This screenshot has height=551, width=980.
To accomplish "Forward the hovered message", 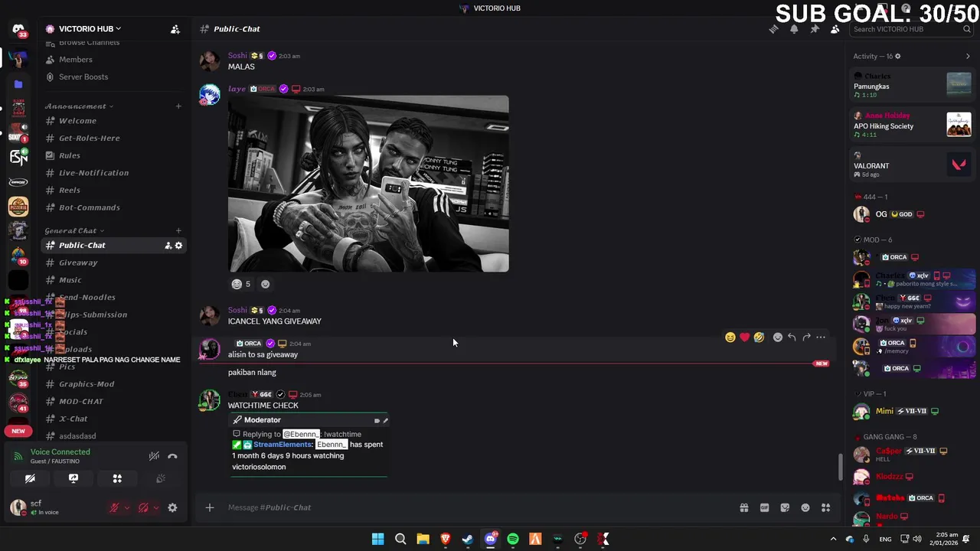I will click(x=806, y=337).
